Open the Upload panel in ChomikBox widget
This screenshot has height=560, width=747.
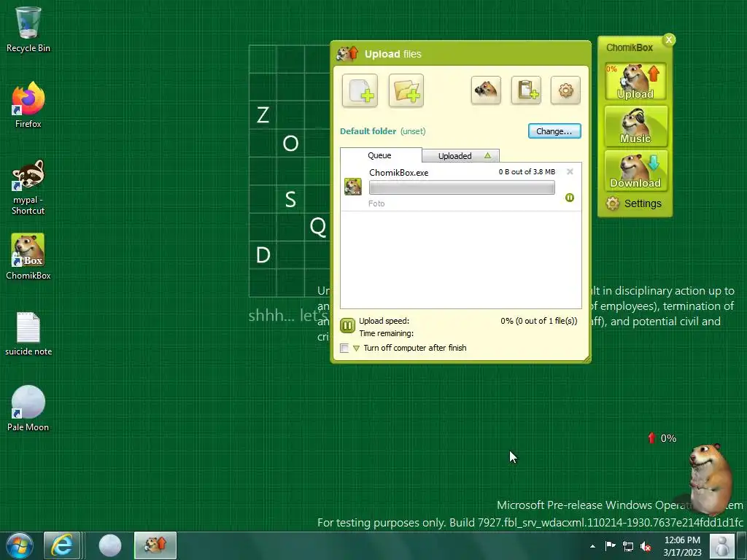pos(635,82)
